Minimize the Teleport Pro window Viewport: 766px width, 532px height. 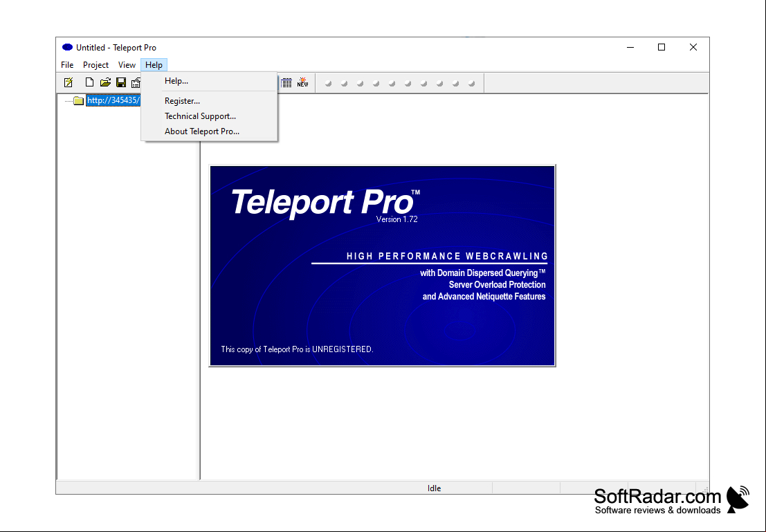click(x=630, y=47)
